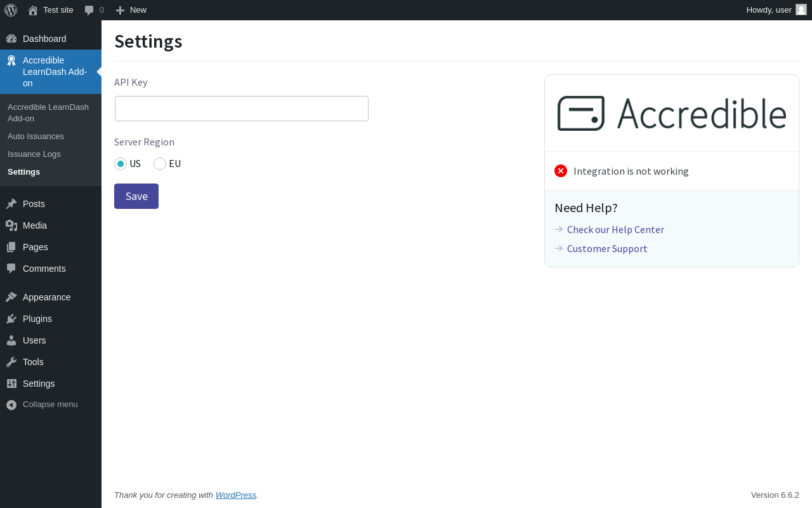Go to Auto Issuances
Image resolution: width=812 pixels, height=508 pixels.
coord(51,137)
